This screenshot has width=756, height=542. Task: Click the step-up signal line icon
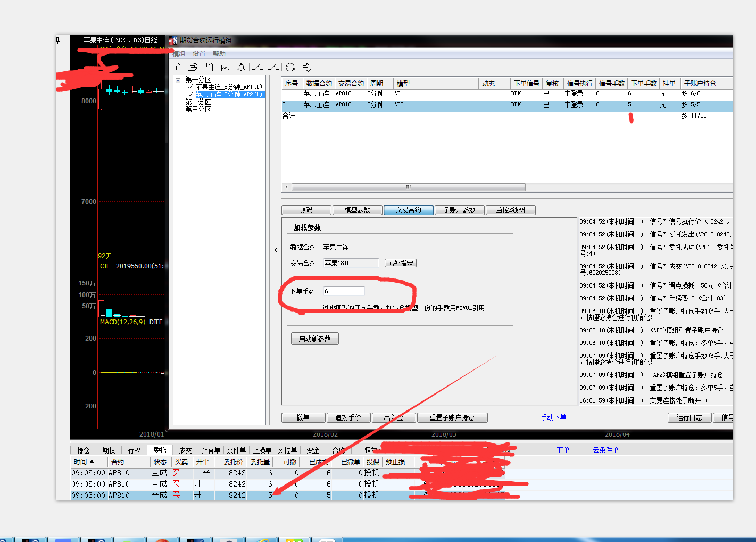pyautogui.click(x=257, y=67)
